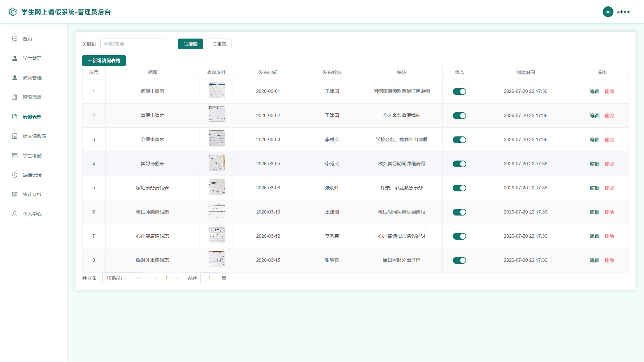644x362 pixels.
Task: Expand the 10条/页 page size dropdown
Action: [x=124, y=278]
